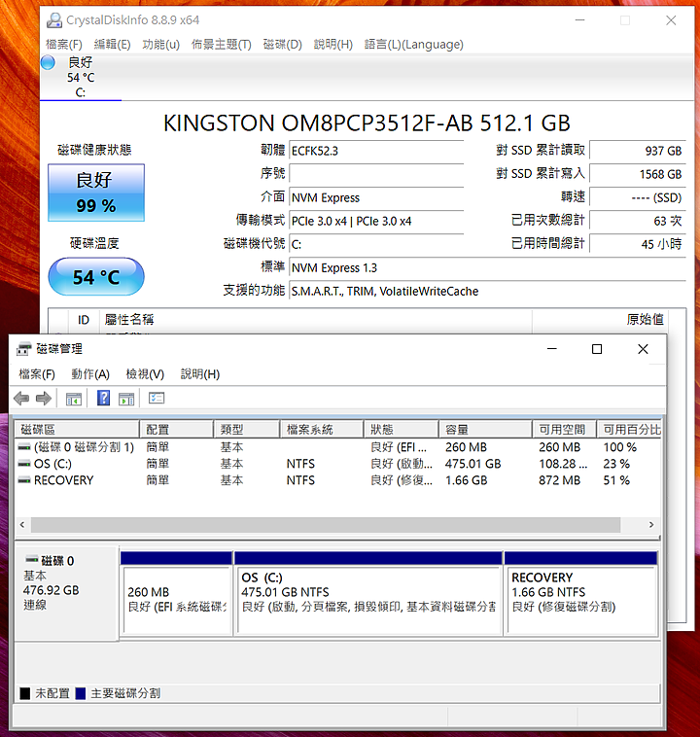The height and width of the screenshot is (737, 700).
Task: Open 功能(u) menu in CrystalDiskInfo
Action: (x=160, y=44)
